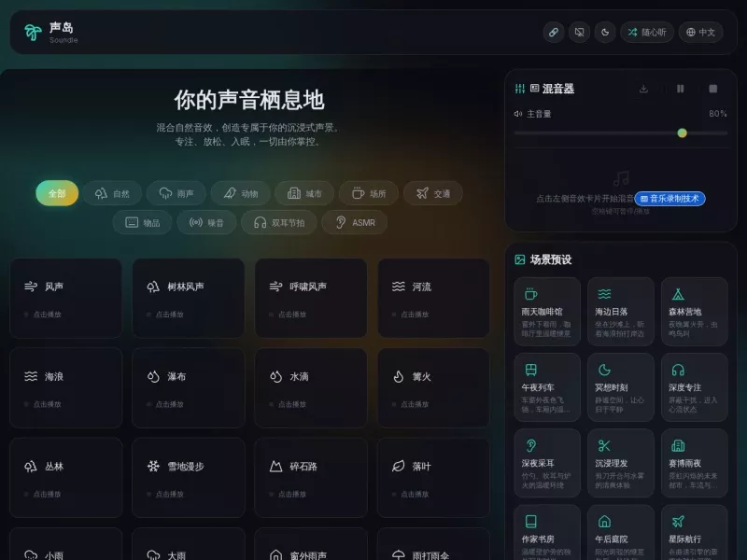The height and width of the screenshot is (560, 747).
Task: Select the 交通 category filter
Action: coord(433,193)
